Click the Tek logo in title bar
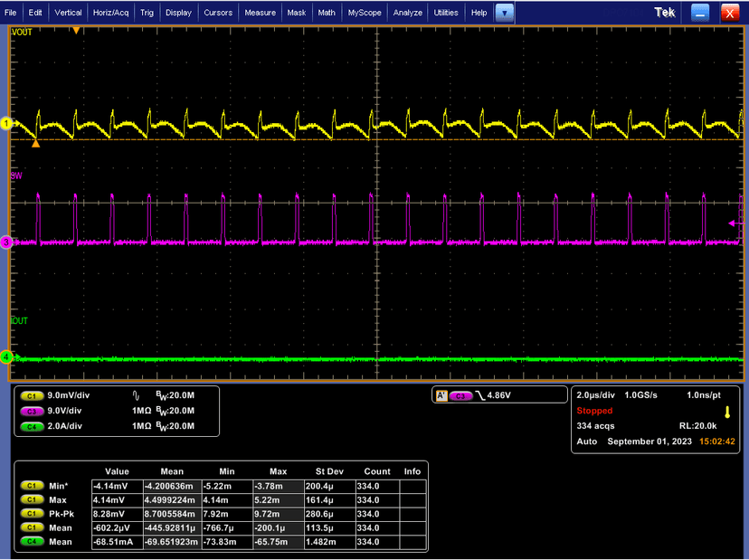Viewport: 749px width, 560px height. point(665,13)
